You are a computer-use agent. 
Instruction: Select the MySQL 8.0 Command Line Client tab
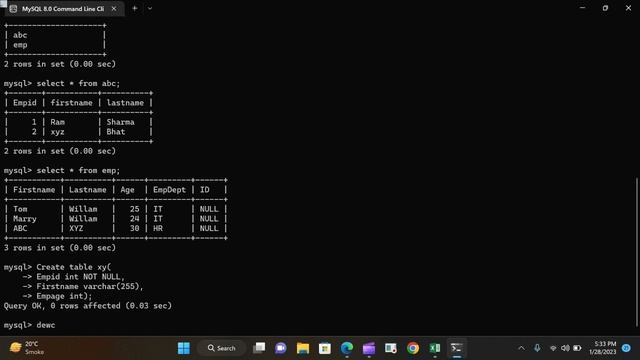click(63, 9)
